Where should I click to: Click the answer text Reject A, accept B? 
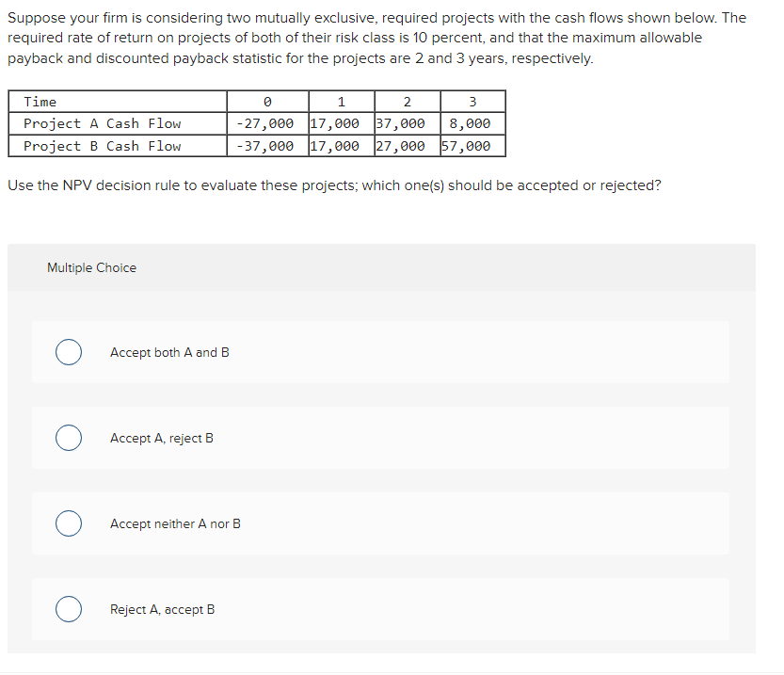[x=162, y=609]
